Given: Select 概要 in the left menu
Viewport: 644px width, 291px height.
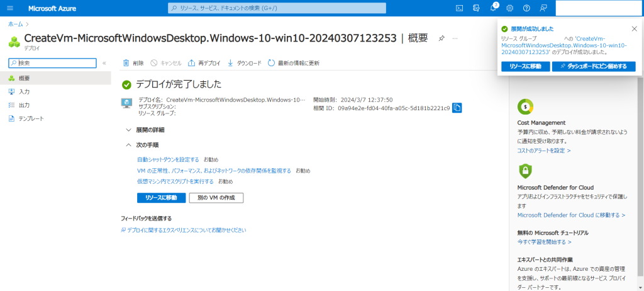Looking at the screenshot, I should tap(55, 78).
